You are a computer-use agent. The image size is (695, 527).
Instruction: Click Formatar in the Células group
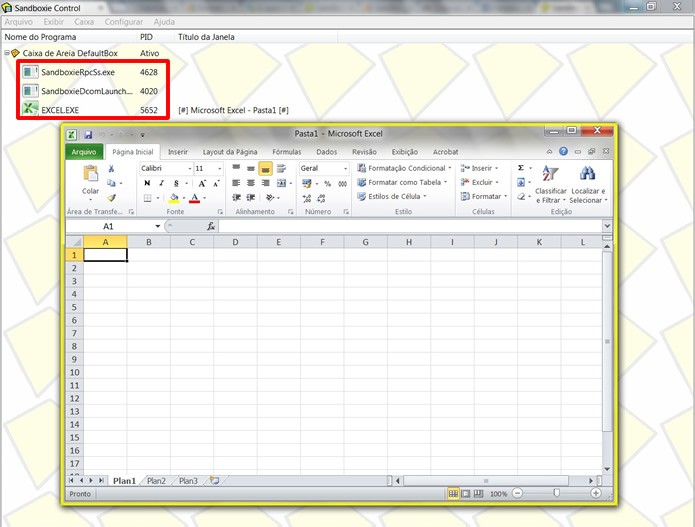pyautogui.click(x=484, y=196)
